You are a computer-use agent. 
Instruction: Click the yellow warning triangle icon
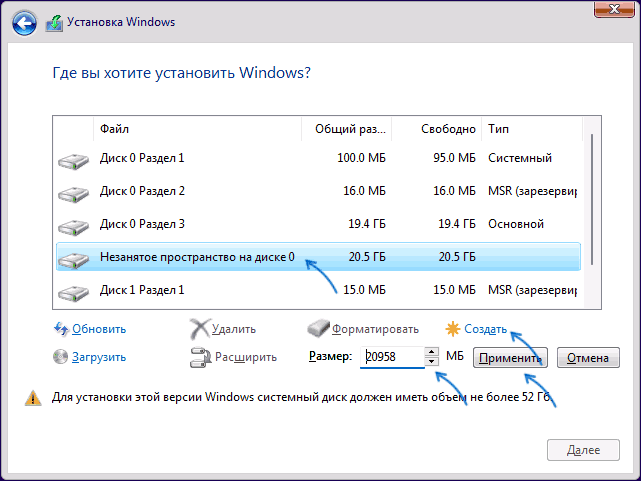(33, 398)
